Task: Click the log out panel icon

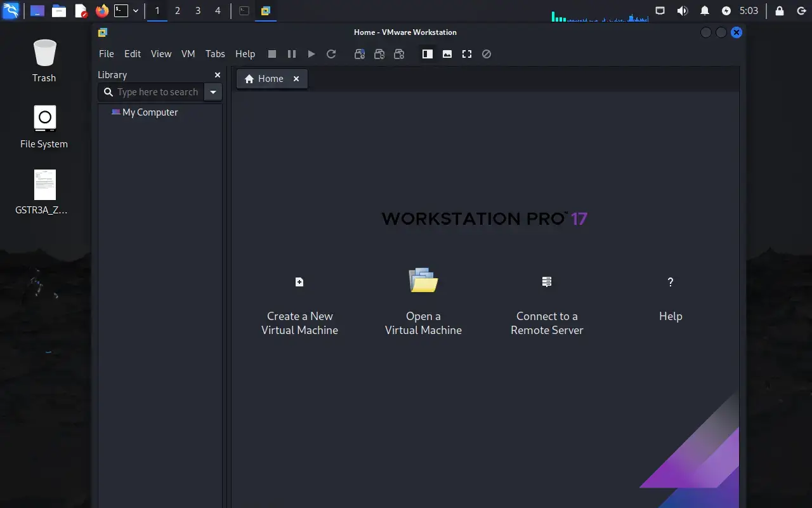Action: click(801, 11)
